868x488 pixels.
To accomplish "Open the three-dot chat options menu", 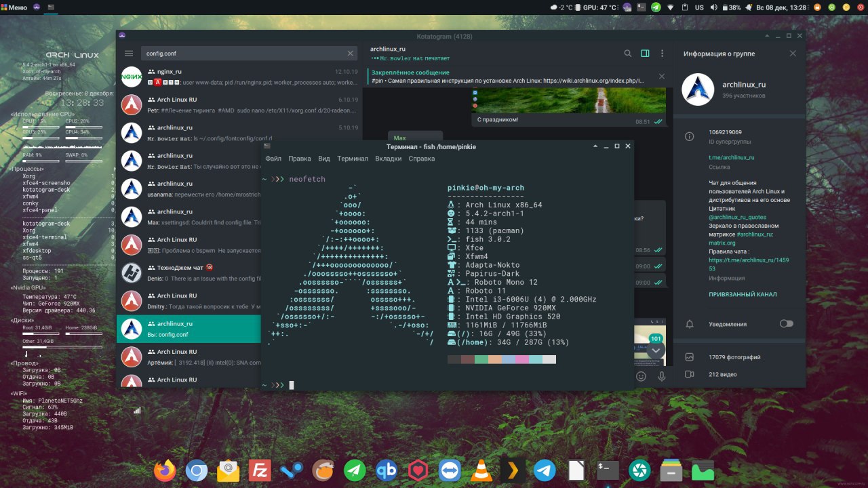I will pos(662,54).
